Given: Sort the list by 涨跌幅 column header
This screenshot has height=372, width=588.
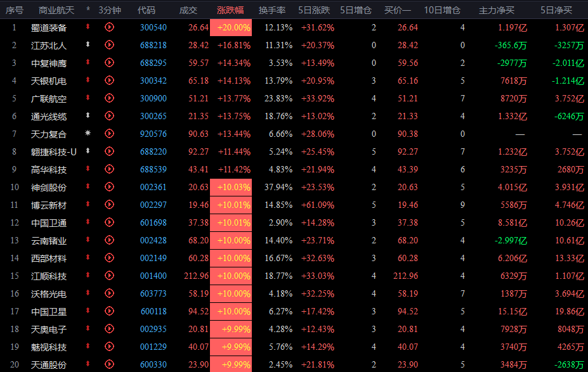Looking at the screenshot, I should [230, 10].
